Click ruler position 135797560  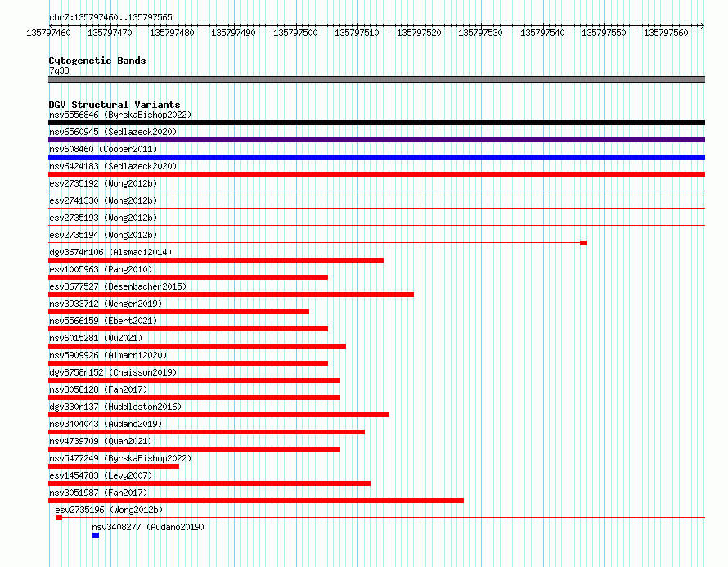666,33
